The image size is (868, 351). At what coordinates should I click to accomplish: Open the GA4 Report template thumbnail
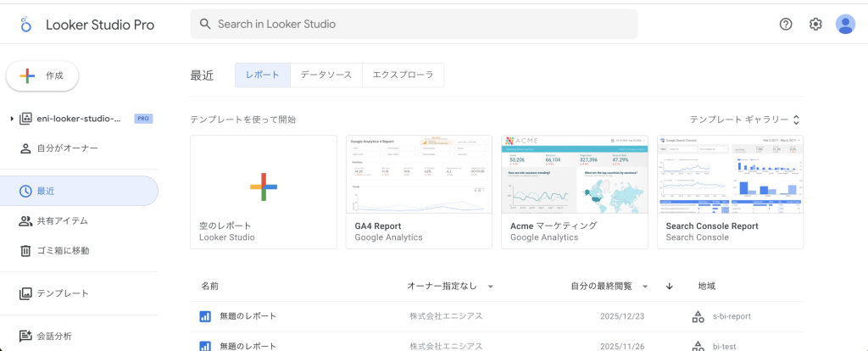pyautogui.click(x=419, y=174)
